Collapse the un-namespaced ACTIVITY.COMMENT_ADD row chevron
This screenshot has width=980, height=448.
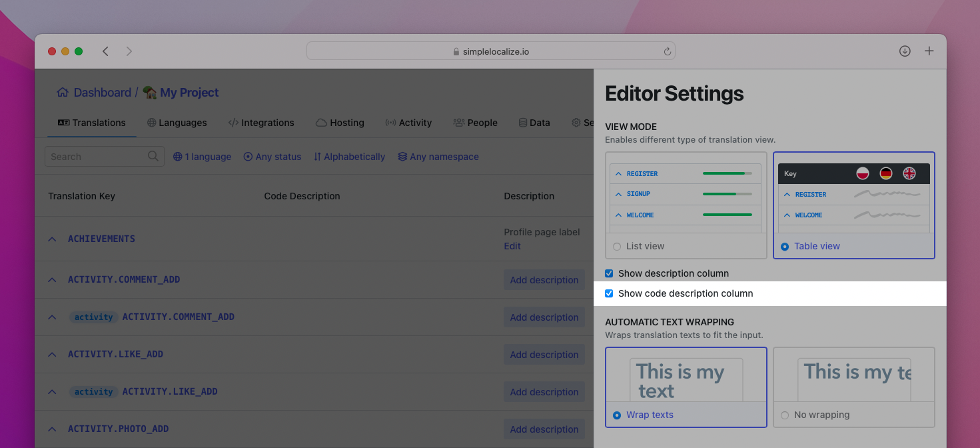tap(53, 279)
